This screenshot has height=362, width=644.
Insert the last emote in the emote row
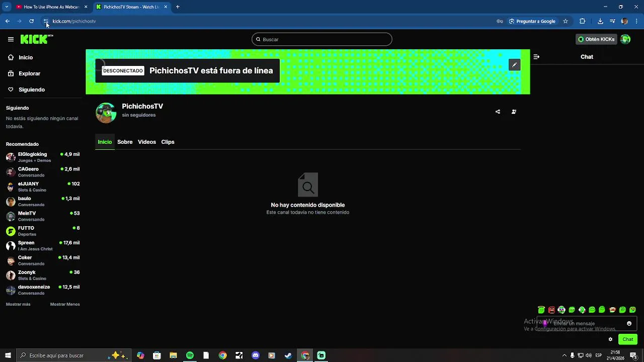632,310
